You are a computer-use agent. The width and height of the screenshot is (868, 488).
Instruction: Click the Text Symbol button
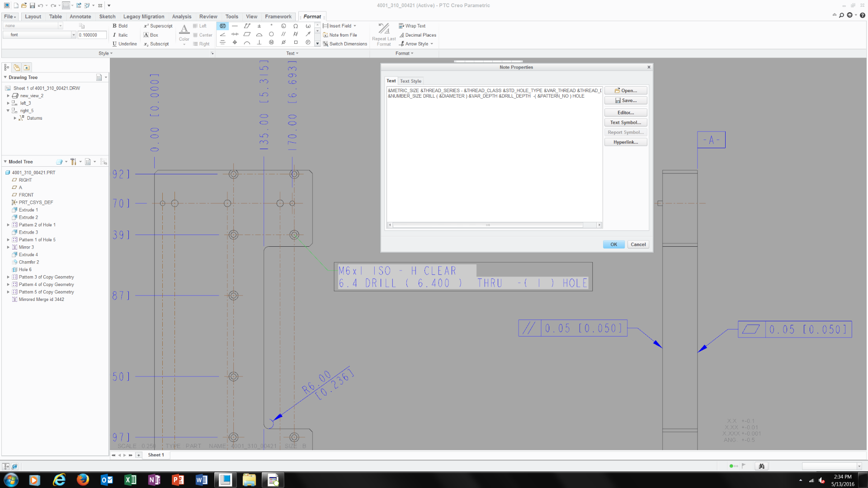tap(626, 122)
